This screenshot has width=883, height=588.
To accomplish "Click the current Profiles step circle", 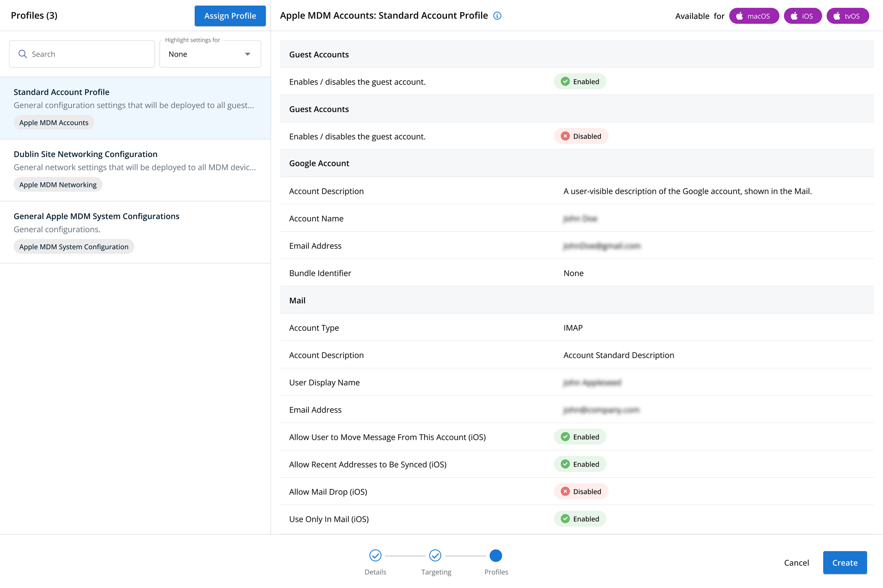I will coord(496,555).
